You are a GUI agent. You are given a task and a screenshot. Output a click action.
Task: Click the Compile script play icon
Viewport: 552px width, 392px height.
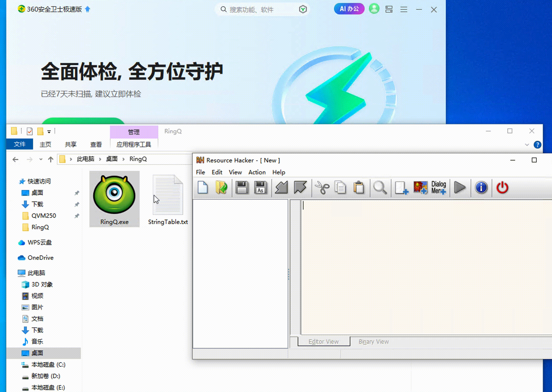coord(460,188)
